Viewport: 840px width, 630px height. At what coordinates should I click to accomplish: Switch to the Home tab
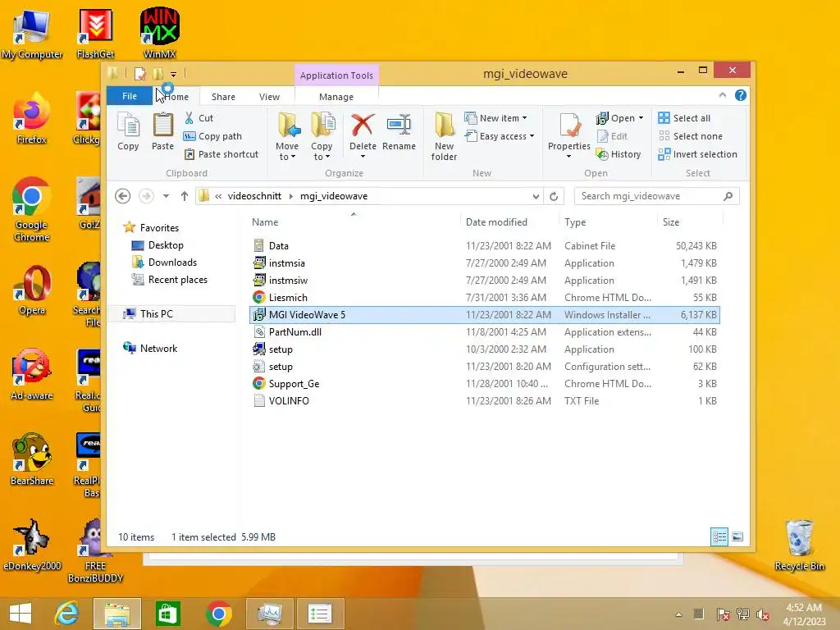point(176,97)
